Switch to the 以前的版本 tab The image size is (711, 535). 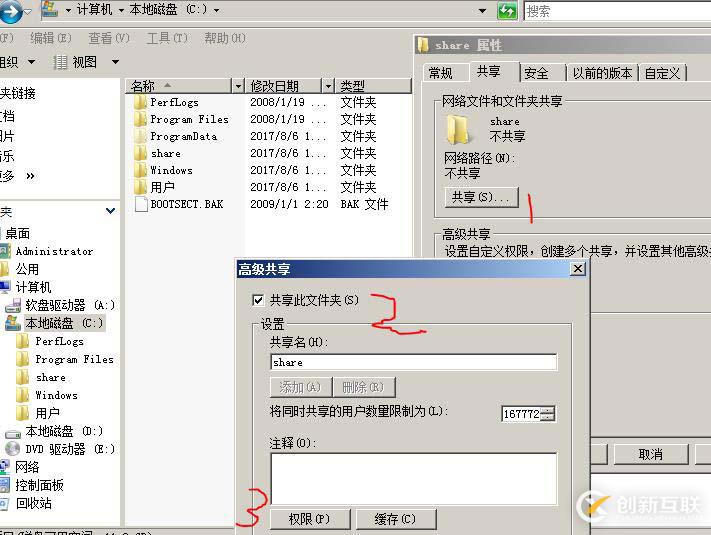(x=602, y=73)
